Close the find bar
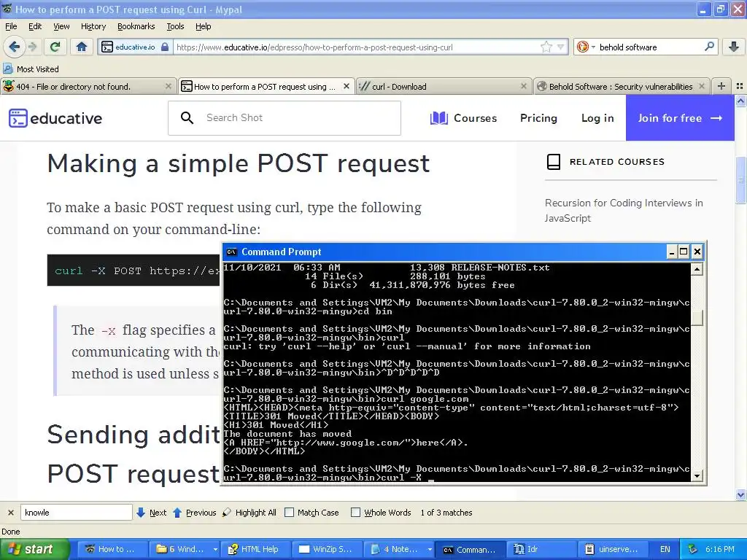This screenshot has height=560, width=747. coord(10,513)
